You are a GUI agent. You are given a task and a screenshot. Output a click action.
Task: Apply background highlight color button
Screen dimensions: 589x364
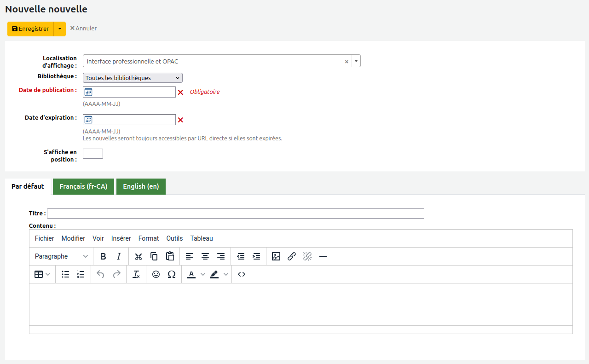click(214, 274)
